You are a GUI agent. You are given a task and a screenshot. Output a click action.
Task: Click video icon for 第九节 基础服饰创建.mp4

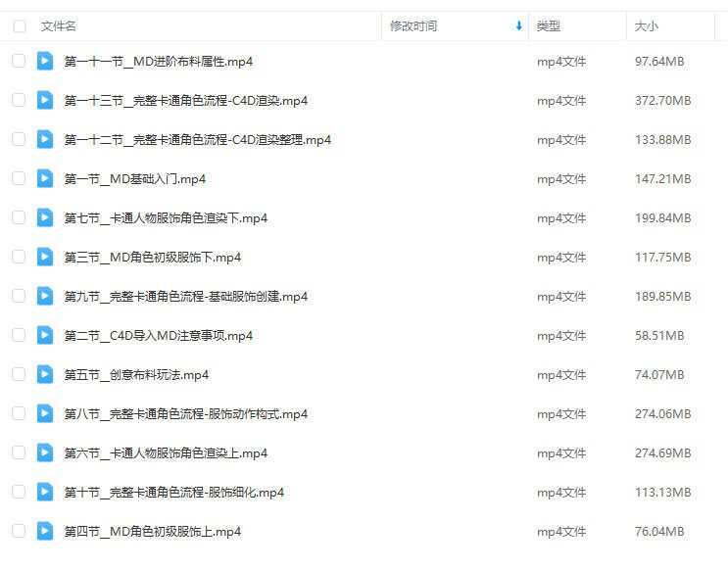[x=45, y=296]
